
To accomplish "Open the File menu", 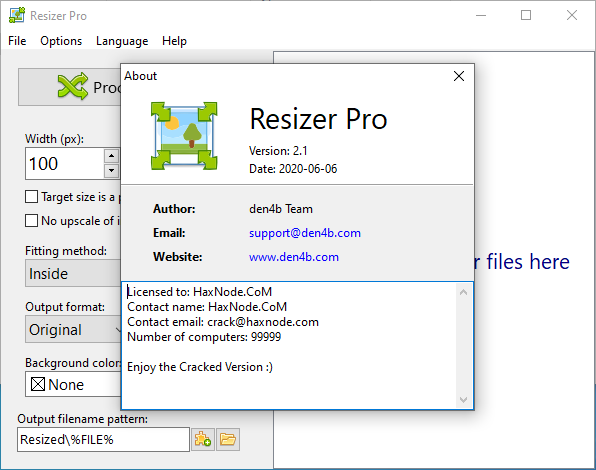I will coord(17,41).
